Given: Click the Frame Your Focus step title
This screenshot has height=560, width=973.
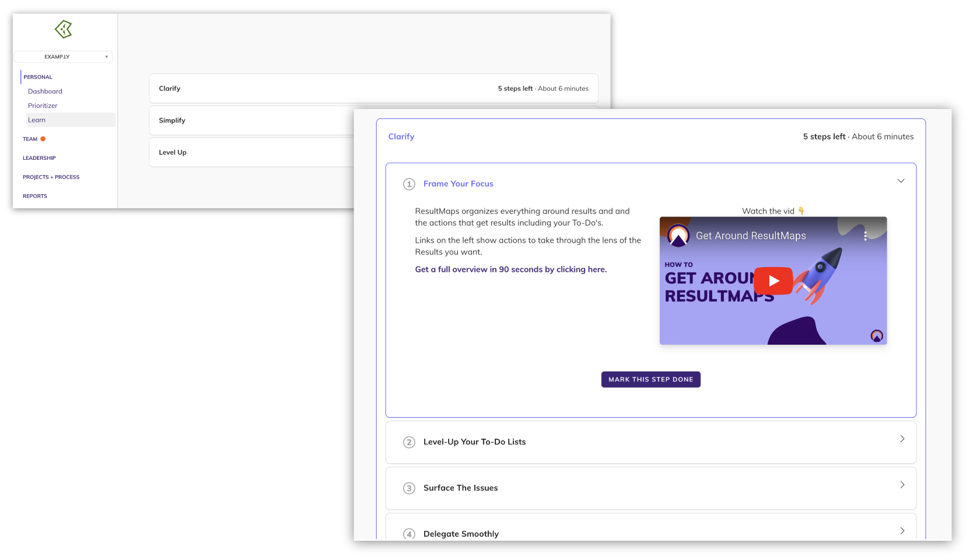Looking at the screenshot, I should [x=459, y=184].
